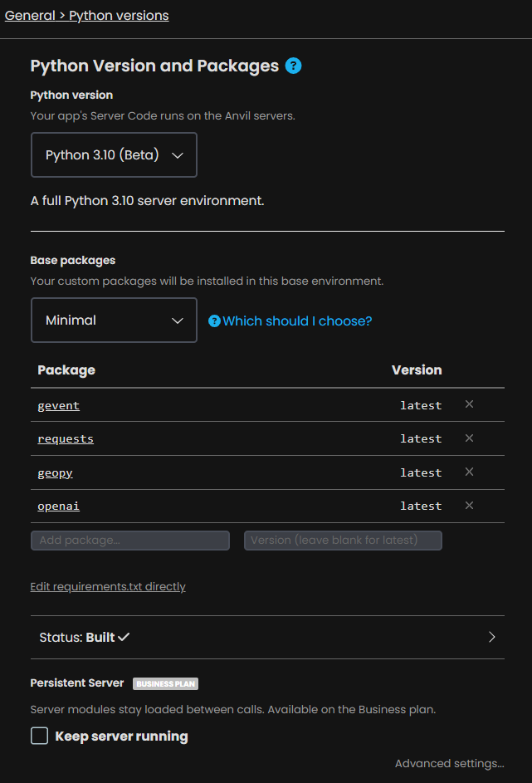Open the Which should I choose? link

297,321
